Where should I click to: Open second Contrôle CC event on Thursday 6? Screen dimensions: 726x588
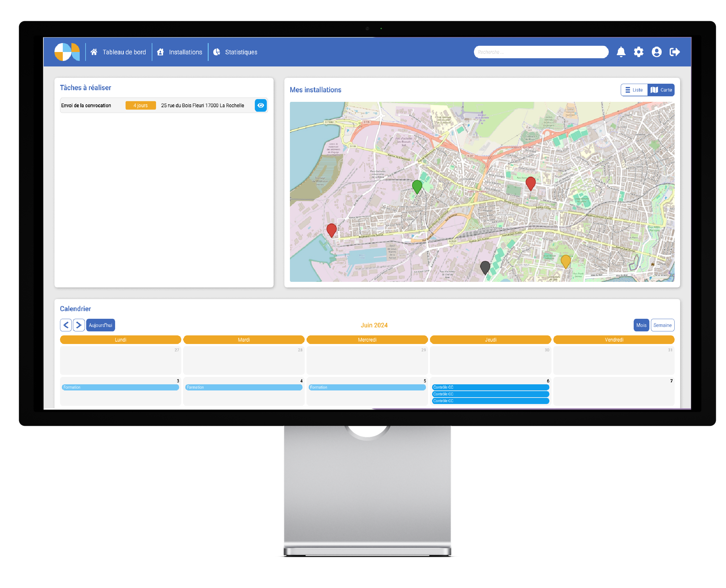tap(490, 394)
